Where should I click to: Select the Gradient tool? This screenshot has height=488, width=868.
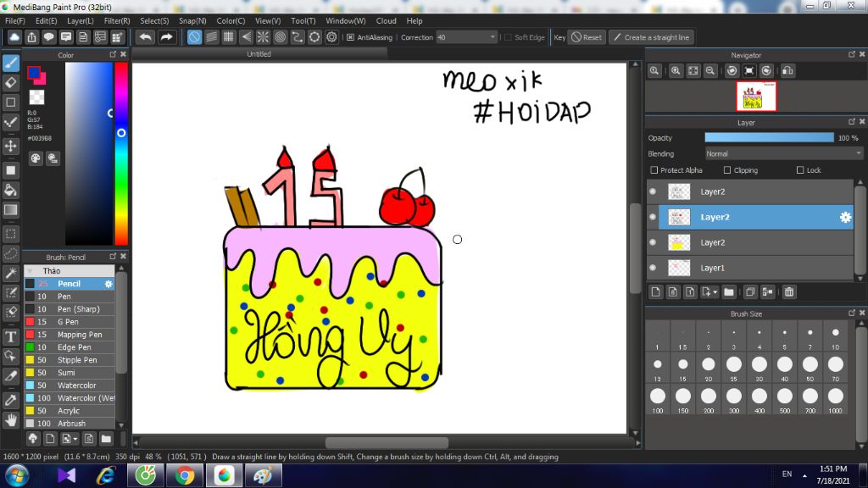[11, 210]
